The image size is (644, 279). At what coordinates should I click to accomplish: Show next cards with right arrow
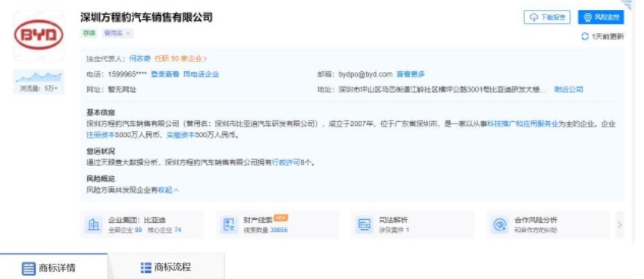tap(620, 224)
